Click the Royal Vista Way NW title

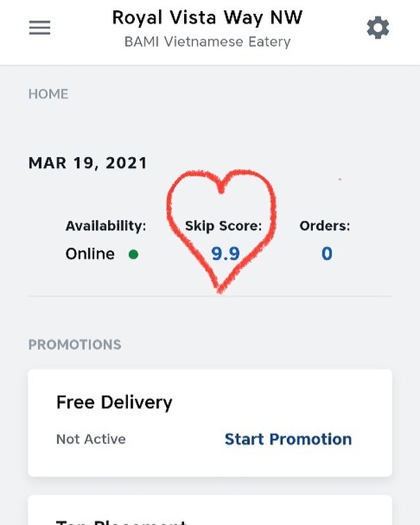click(x=208, y=17)
